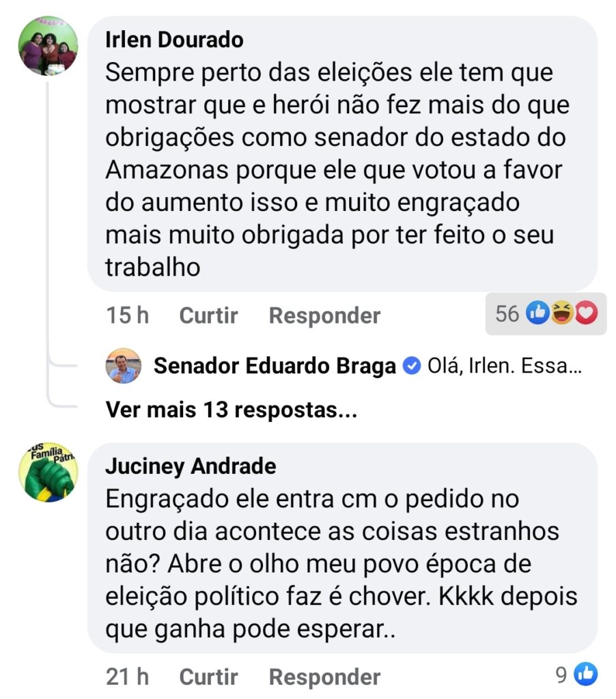Expand the truncated reply "Olá, Irlen. Essa..."
Screen dimensions: 616x699
point(504,367)
